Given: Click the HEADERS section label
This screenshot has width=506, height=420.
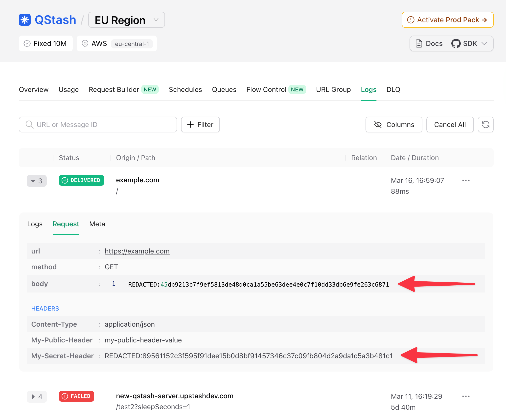Looking at the screenshot, I should click(45, 308).
